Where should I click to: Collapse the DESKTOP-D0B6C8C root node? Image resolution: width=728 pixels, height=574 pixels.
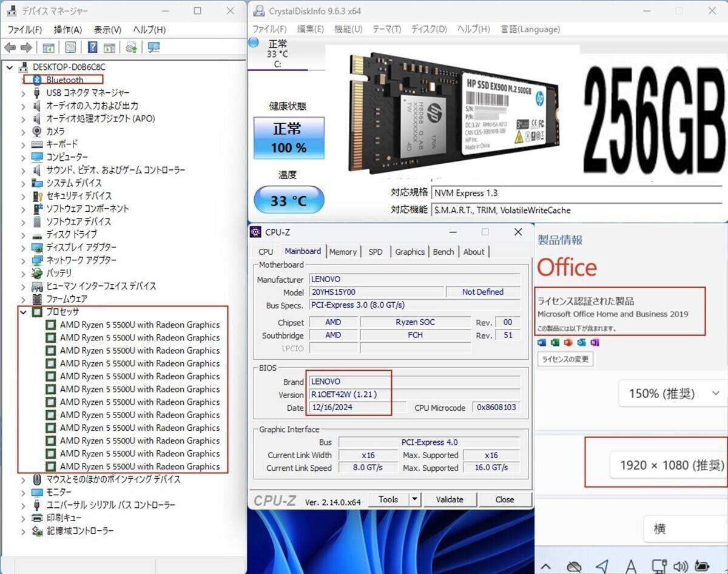pyautogui.click(x=10, y=67)
